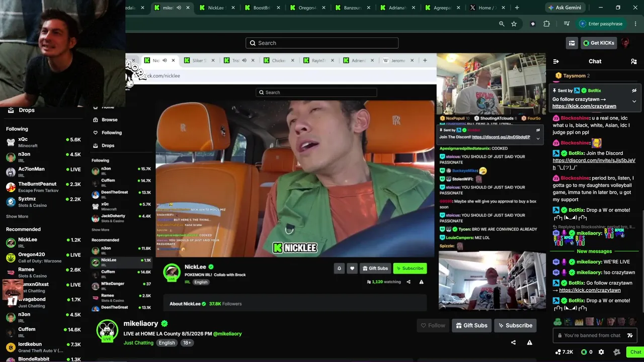Screen dimensions: 644x362
Task: Open TheBurntPeanut channel in sidebar
Action: (x=43, y=187)
